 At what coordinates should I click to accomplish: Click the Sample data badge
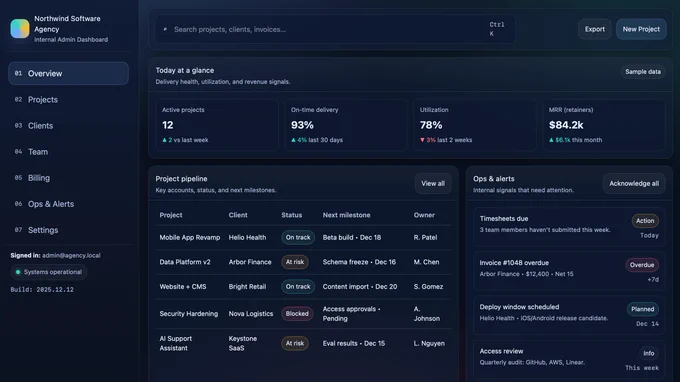[x=643, y=72]
